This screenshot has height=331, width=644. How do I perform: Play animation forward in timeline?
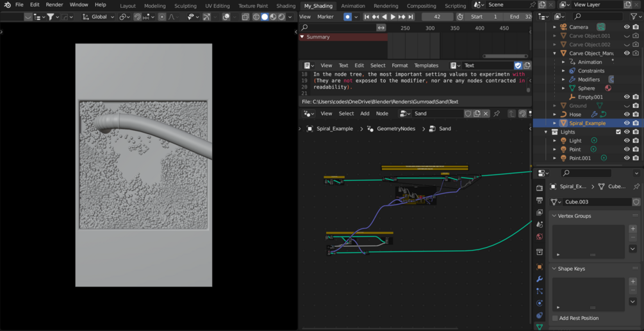(393, 17)
